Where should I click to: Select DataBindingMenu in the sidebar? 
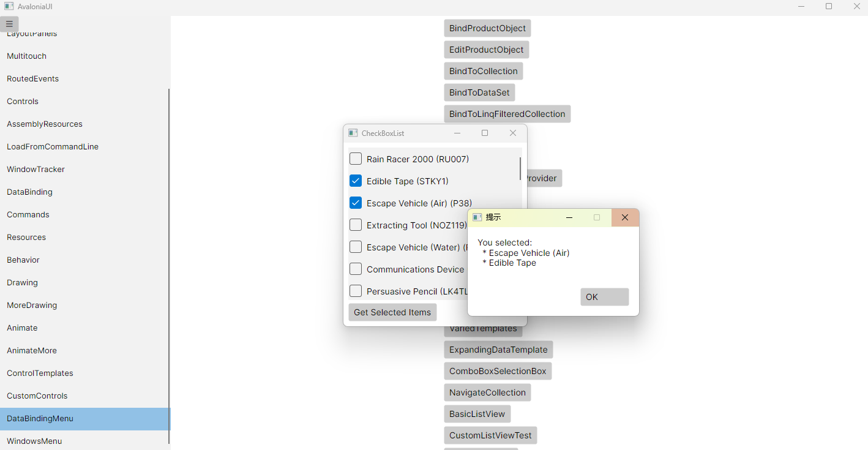point(84,419)
